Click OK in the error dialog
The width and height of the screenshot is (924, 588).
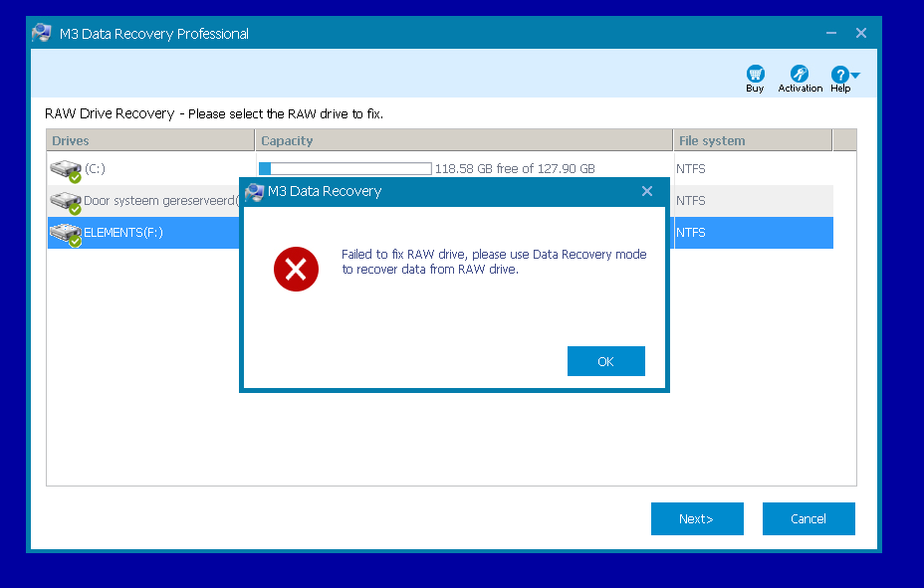[605, 361]
